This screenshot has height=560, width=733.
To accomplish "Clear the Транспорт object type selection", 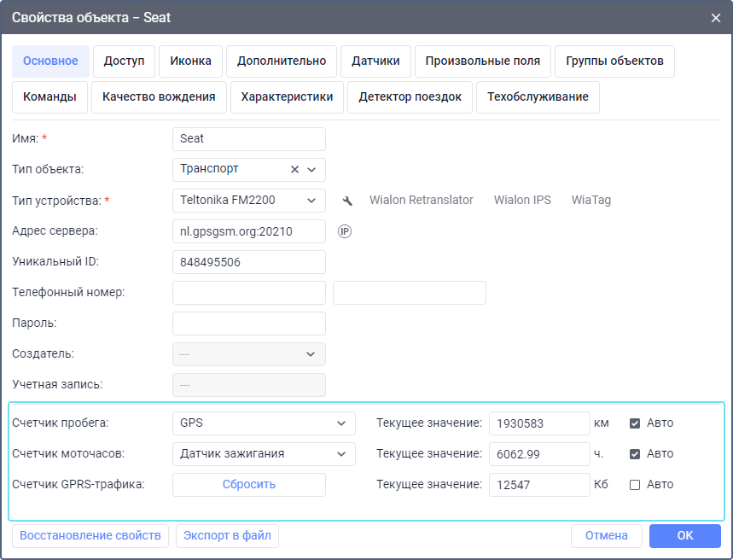I will tap(294, 169).
